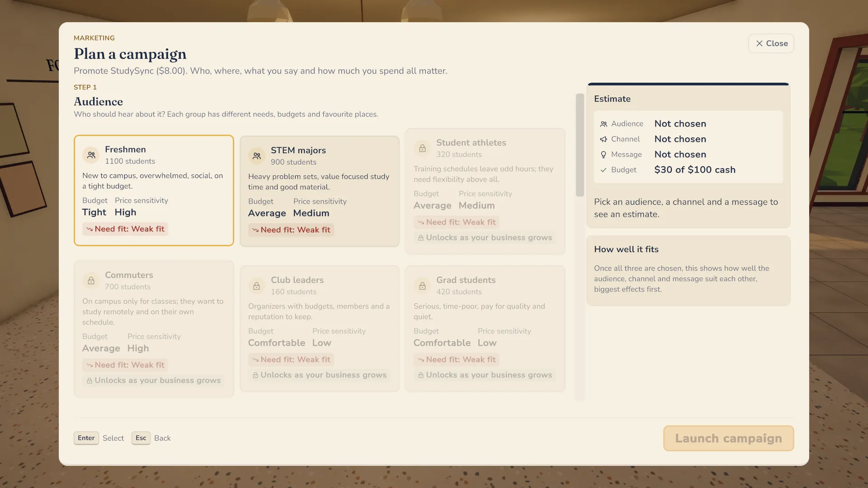Click the Grad students lock icon

422,286
